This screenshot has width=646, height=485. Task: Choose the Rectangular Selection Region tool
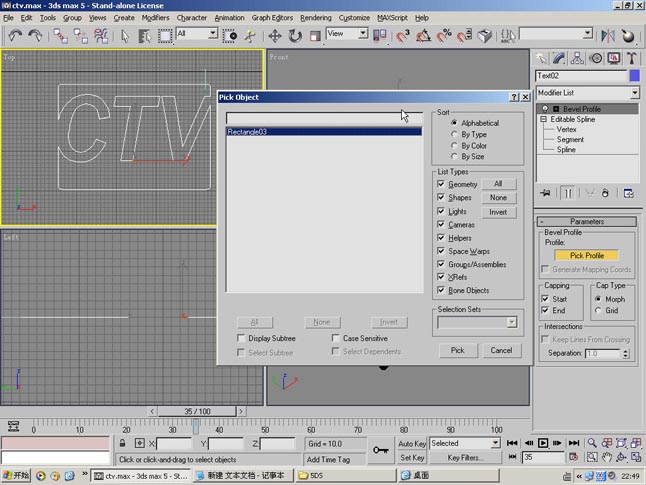click(x=165, y=36)
